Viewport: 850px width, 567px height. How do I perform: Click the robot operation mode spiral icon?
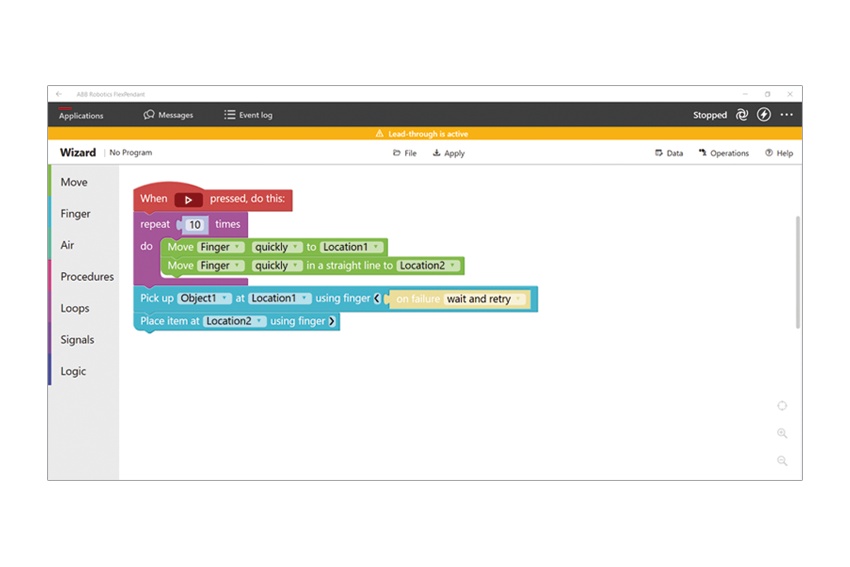pos(742,114)
